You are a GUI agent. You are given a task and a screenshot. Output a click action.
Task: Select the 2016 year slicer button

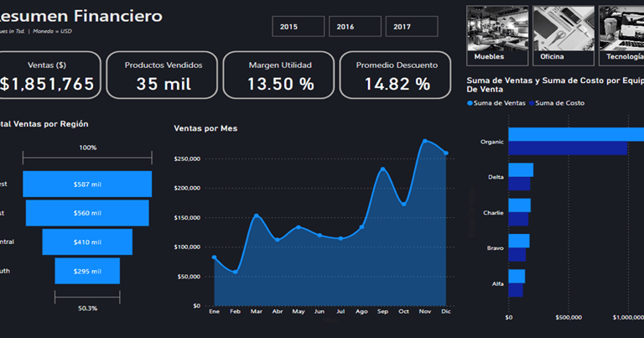[x=355, y=26]
